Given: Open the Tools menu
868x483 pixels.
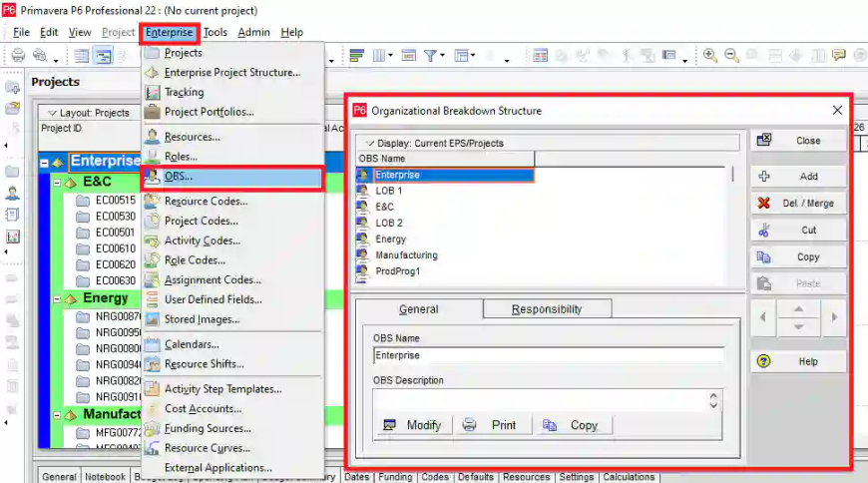Looking at the screenshot, I should point(216,32).
